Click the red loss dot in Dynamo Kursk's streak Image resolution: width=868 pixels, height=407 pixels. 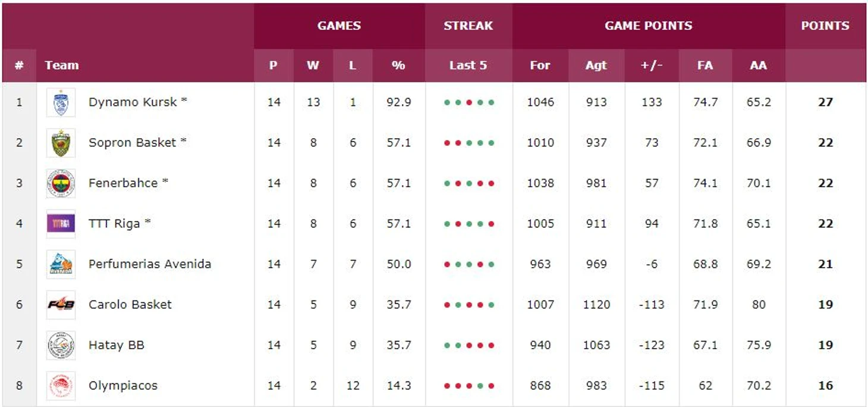pos(469,102)
